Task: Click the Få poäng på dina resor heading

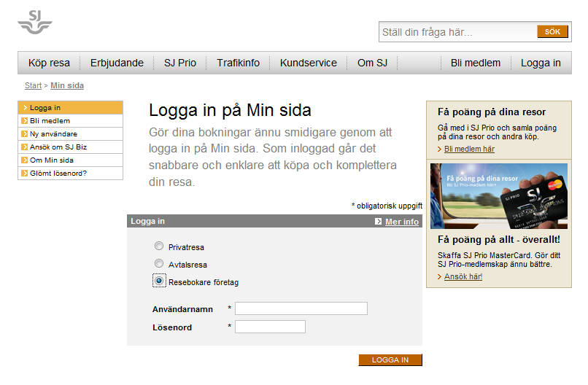Action: click(492, 112)
